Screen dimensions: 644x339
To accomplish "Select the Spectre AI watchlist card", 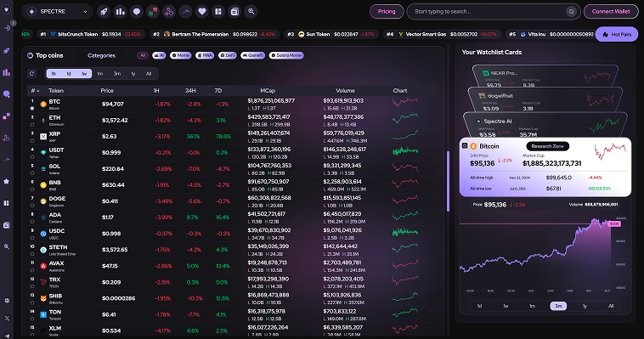I will click(x=545, y=126).
